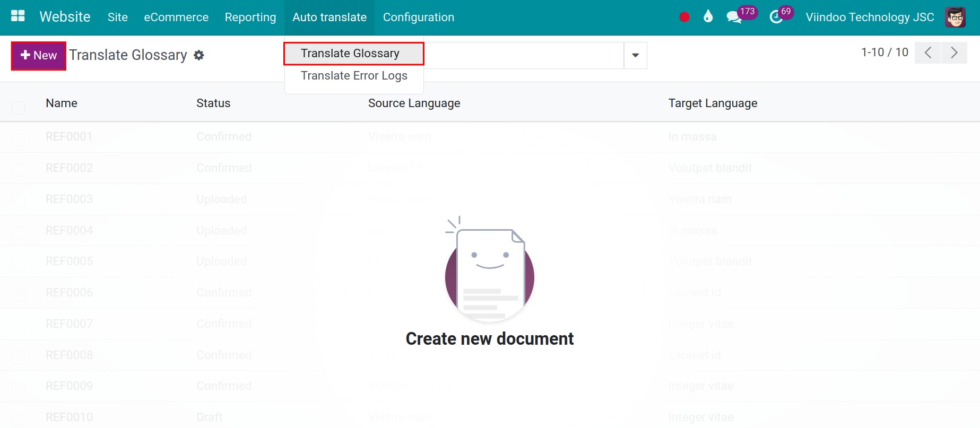
Task: Choose Translate Error Logs from the dropdown
Action: 354,76
